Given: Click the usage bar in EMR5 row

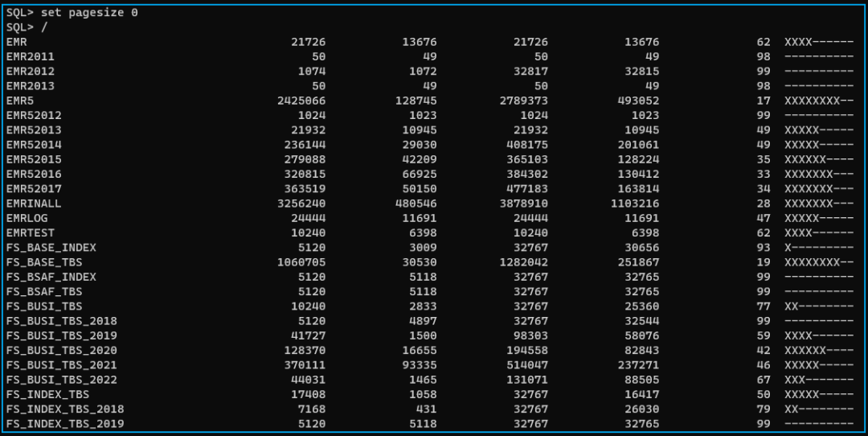Looking at the screenshot, I should click(x=819, y=101).
